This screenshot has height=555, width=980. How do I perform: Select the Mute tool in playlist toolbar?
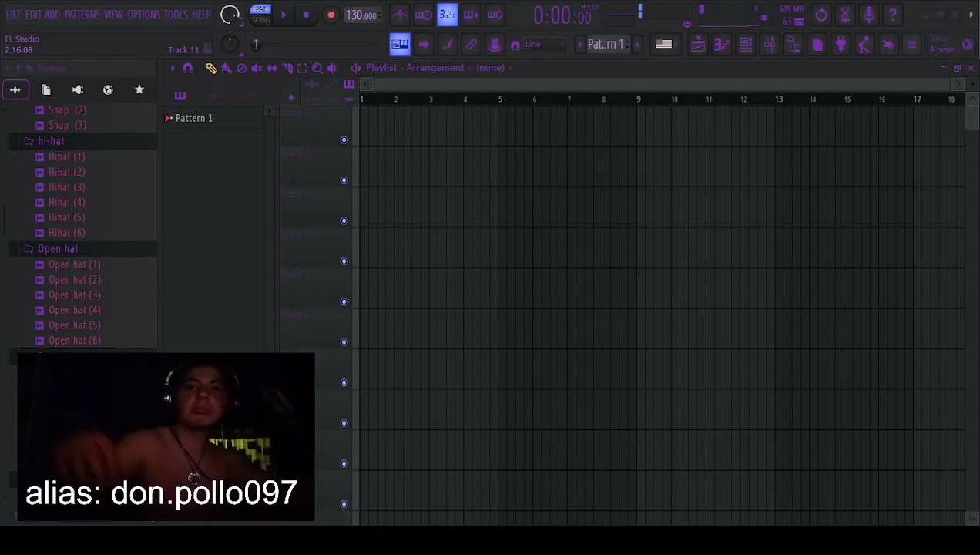pos(257,68)
